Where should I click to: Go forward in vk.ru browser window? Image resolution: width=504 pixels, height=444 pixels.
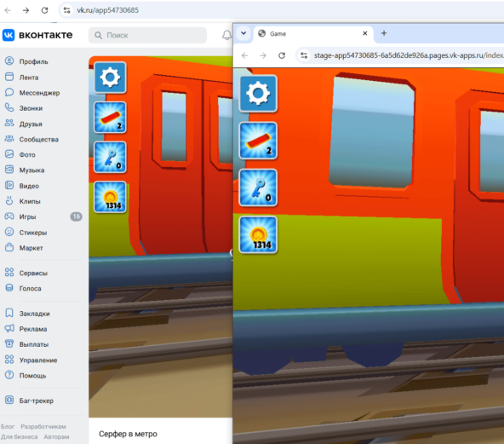(x=26, y=10)
